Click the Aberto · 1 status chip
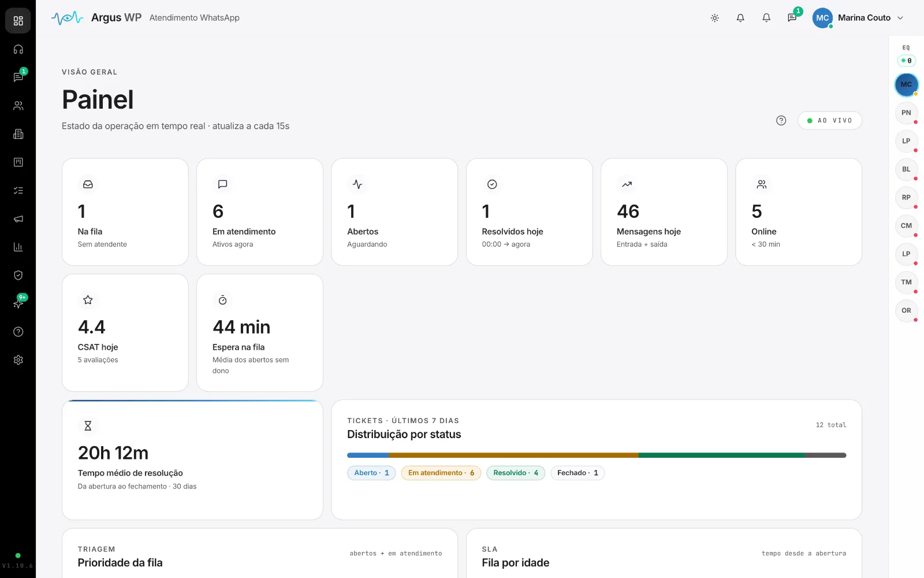924x578 pixels. (371, 473)
